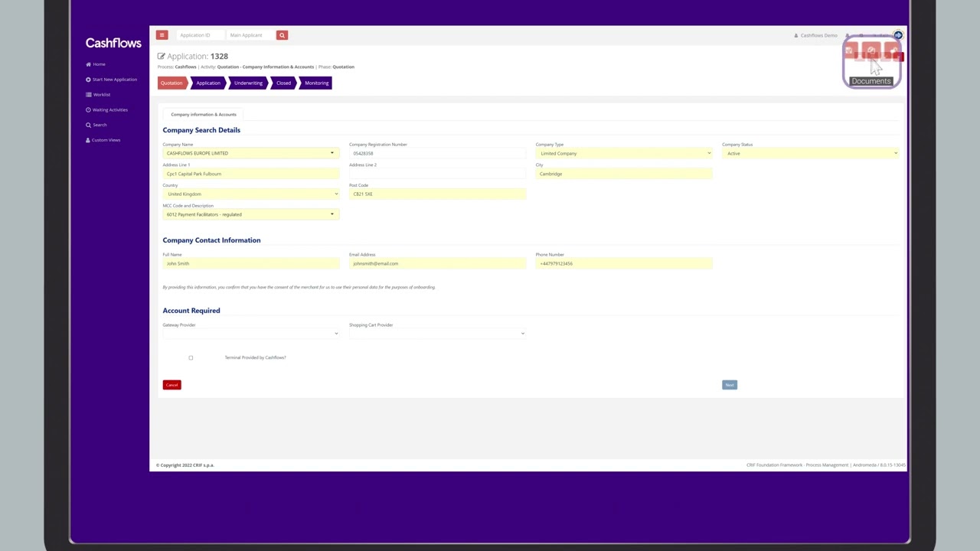
Task: Click the Copyright 2022 CRIF footer text
Action: [x=185, y=465]
